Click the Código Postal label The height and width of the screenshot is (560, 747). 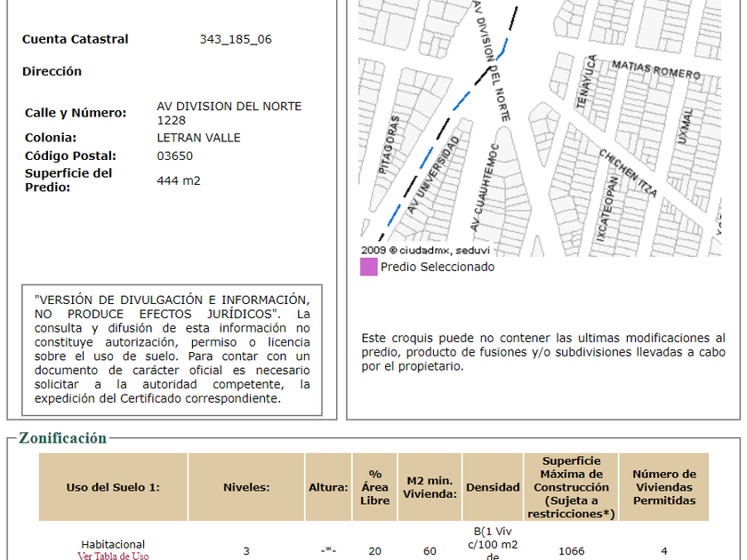(x=70, y=156)
